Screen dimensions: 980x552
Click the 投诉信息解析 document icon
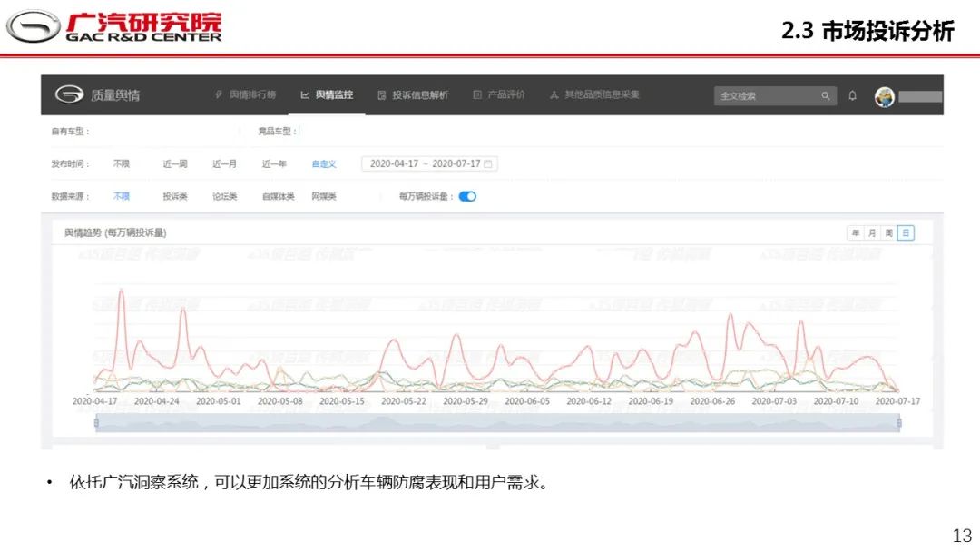pyautogui.click(x=382, y=94)
